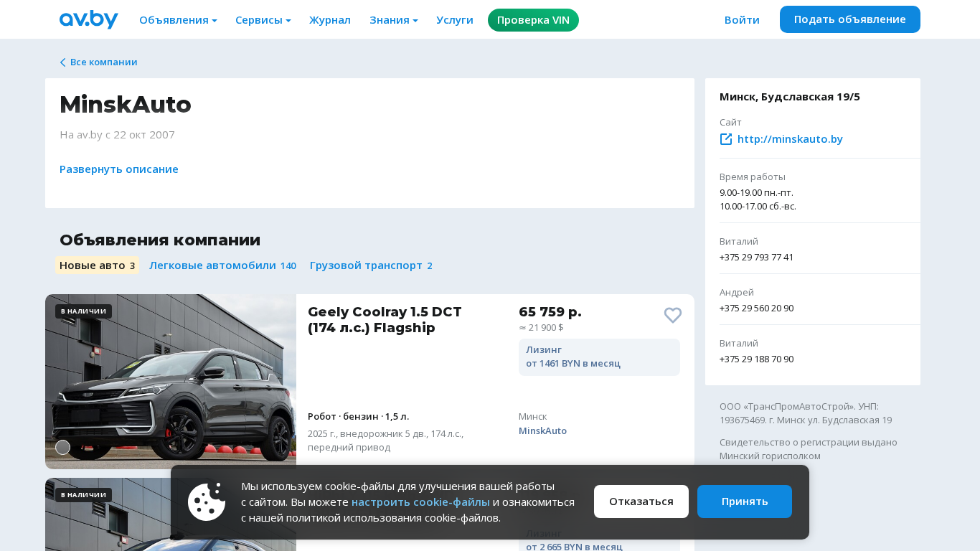The image size is (980, 551).
Task: Open the Geely Coolray car photo
Action: pyautogui.click(x=171, y=382)
